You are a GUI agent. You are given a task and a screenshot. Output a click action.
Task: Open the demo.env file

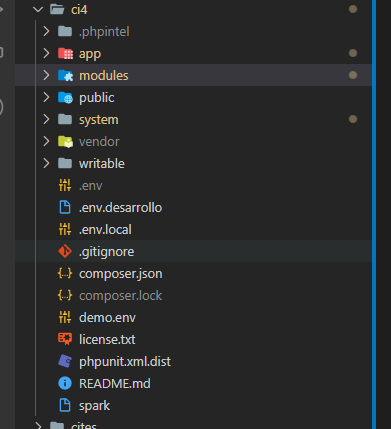point(107,318)
